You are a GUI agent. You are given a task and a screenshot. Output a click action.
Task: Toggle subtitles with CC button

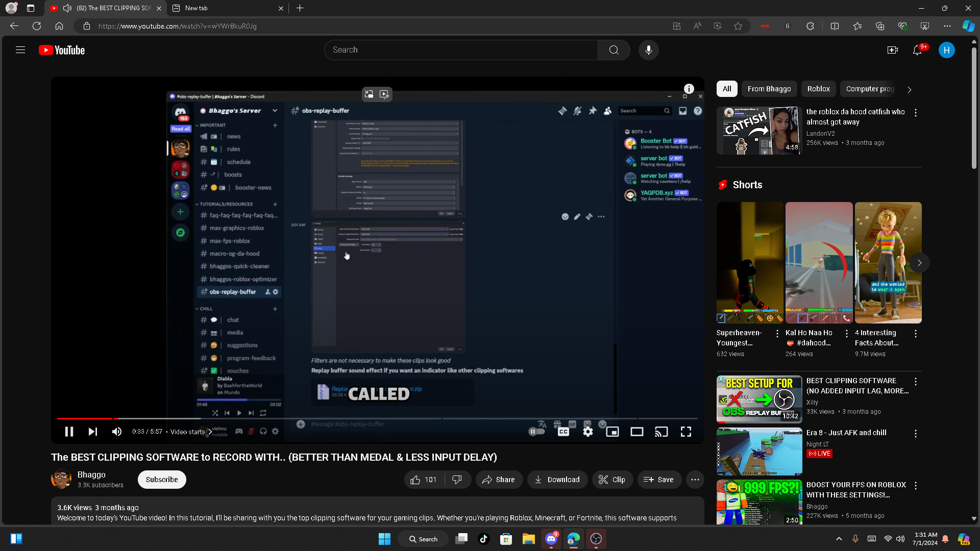(x=563, y=432)
